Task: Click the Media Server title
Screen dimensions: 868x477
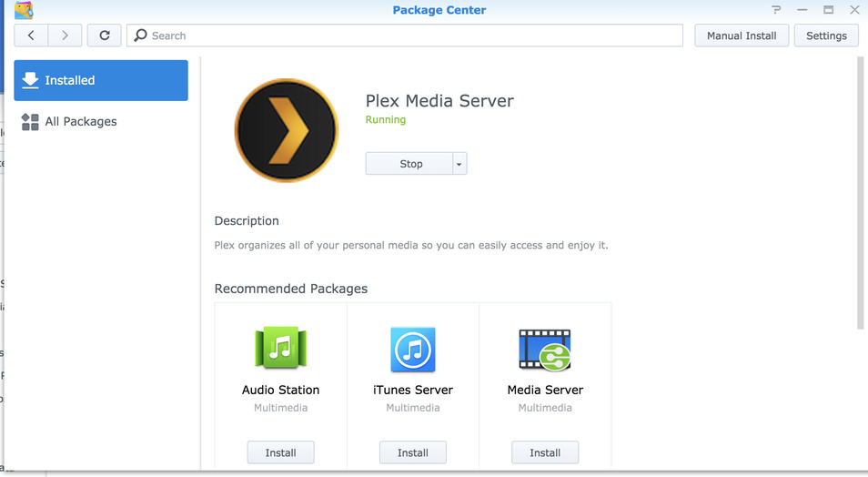Action: [545, 390]
